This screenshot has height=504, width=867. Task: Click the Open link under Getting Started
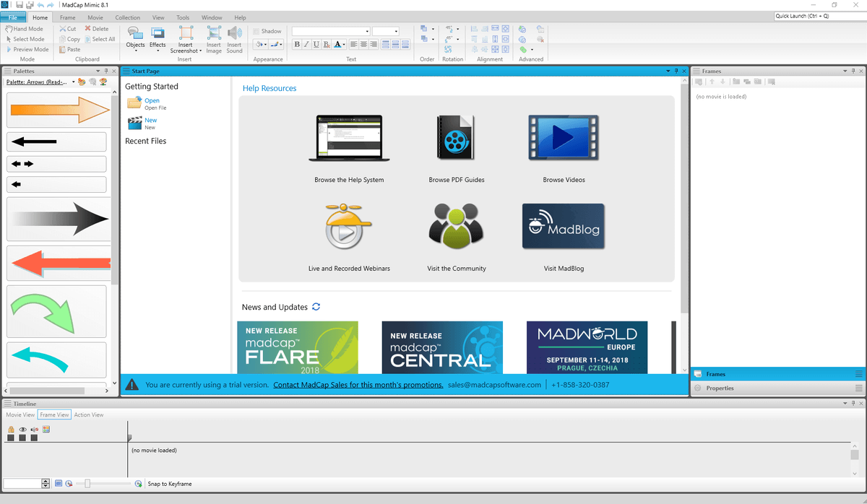tap(152, 101)
